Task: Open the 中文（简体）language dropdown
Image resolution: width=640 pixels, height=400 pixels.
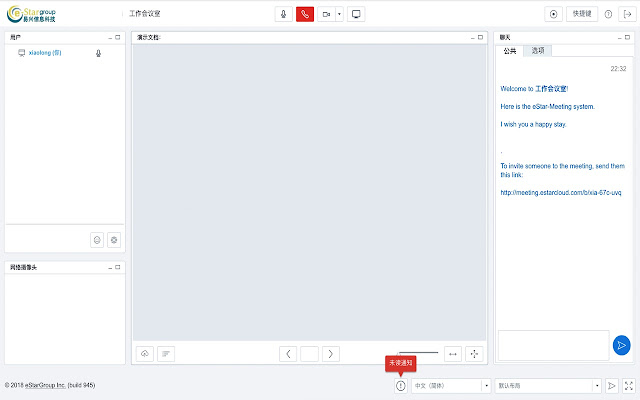Action: tap(451, 386)
